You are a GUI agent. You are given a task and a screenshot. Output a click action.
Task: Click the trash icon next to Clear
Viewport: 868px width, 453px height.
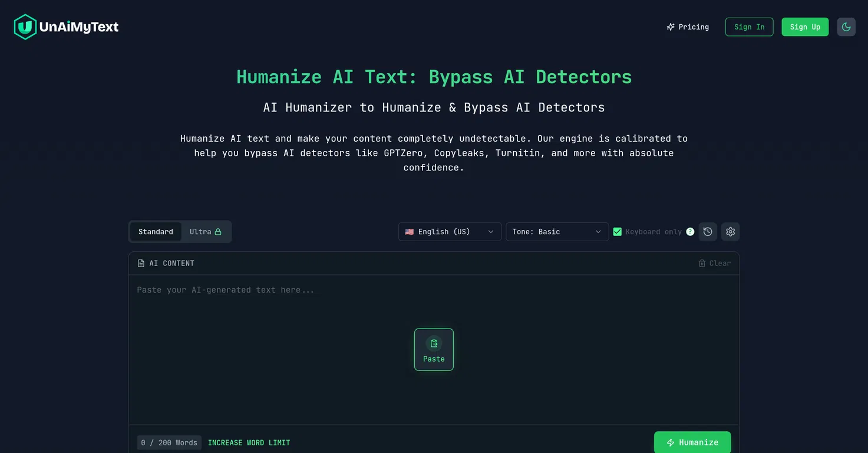702,264
